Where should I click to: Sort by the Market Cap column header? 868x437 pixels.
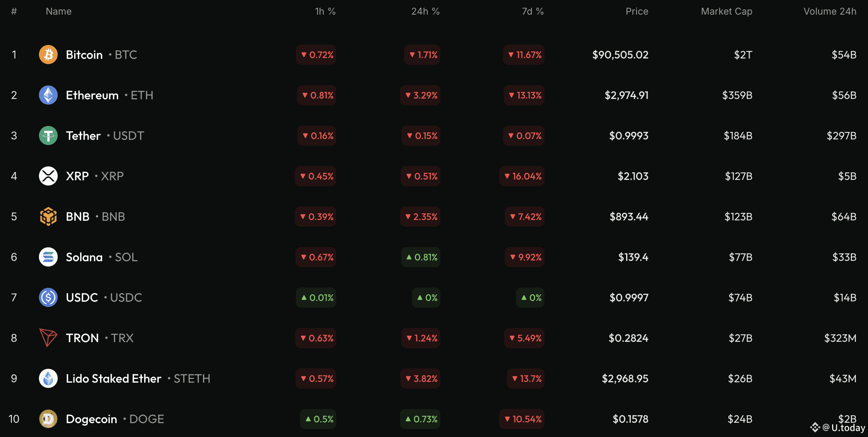pos(726,12)
